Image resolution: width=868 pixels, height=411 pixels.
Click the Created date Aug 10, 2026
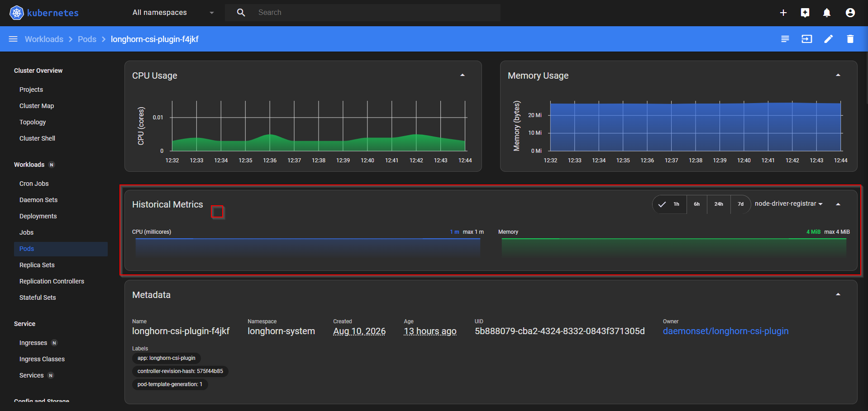(359, 331)
